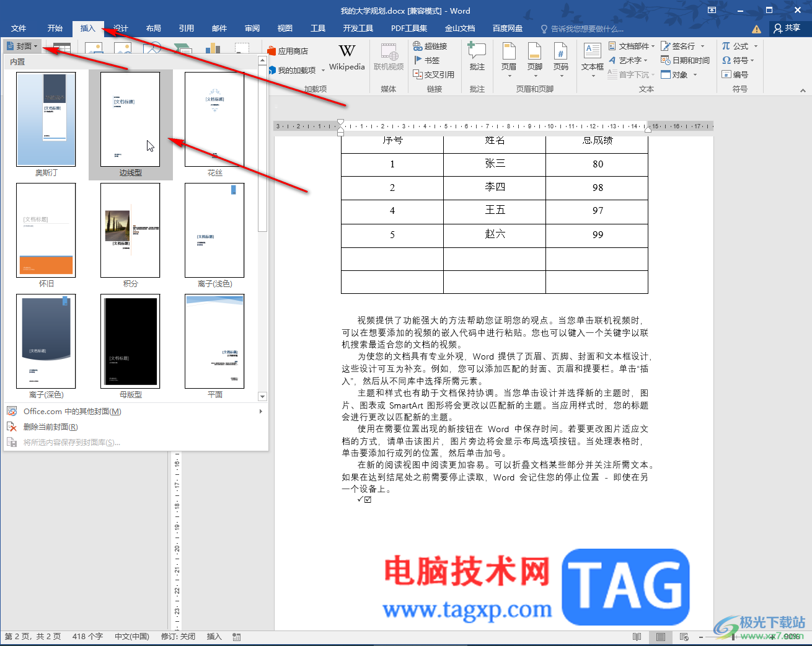This screenshot has width=812, height=646.
Task: Insert a 交叉引用 cross-reference
Action: [x=434, y=74]
